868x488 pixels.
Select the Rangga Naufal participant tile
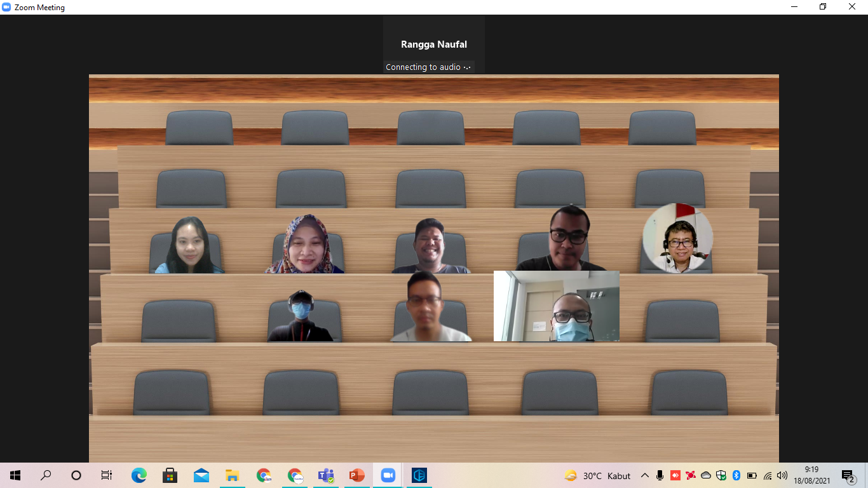click(x=434, y=44)
